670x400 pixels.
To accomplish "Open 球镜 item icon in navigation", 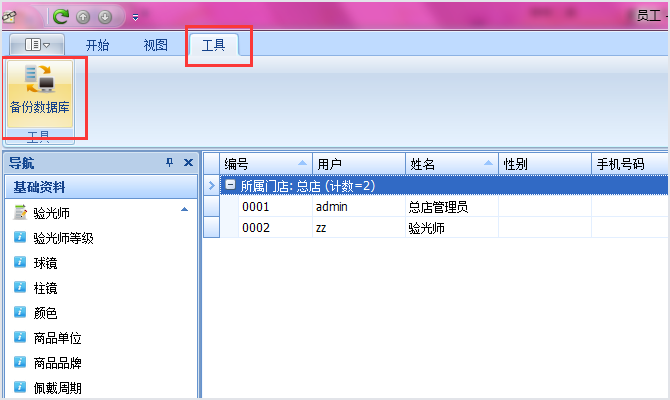I will pyautogui.click(x=20, y=262).
